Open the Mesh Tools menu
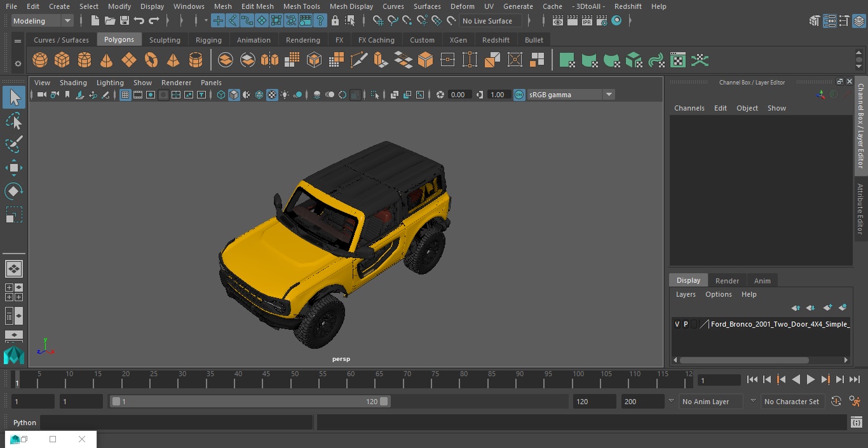Image resolution: width=868 pixels, height=448 pixels. (301, 6)
